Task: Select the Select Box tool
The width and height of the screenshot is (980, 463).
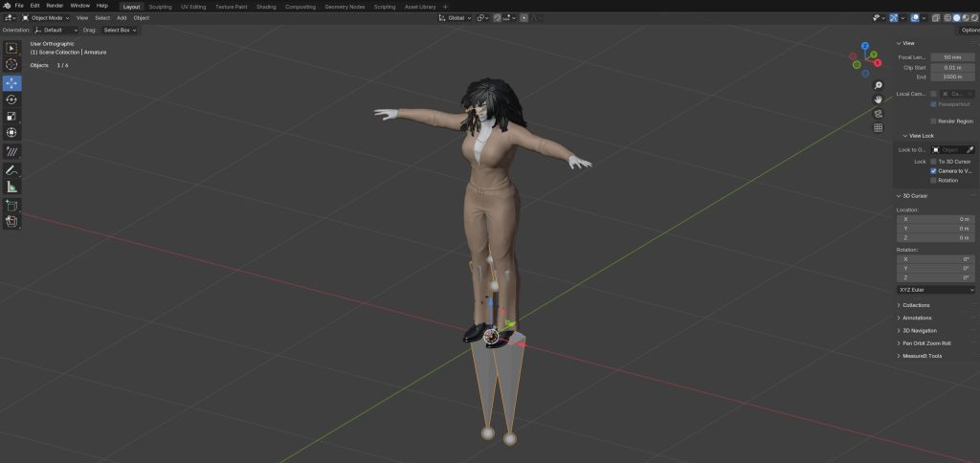Action: click(11, 49)
